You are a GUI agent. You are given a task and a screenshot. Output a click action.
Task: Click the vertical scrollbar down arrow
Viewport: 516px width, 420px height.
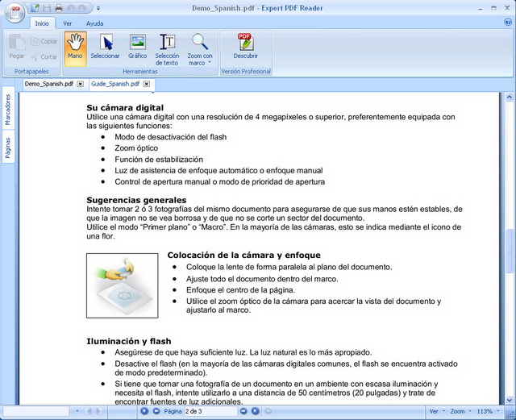pos(509,401)
